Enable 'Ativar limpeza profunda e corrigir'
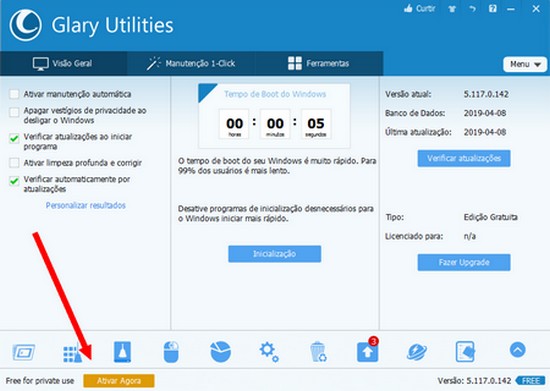This screenshot has width=550, height=391. pos(14,163)
